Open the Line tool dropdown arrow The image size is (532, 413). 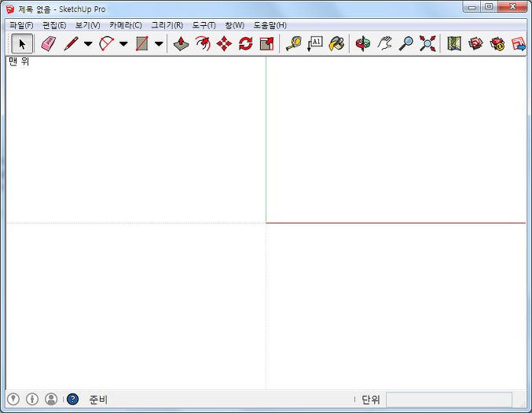(88, 44)
